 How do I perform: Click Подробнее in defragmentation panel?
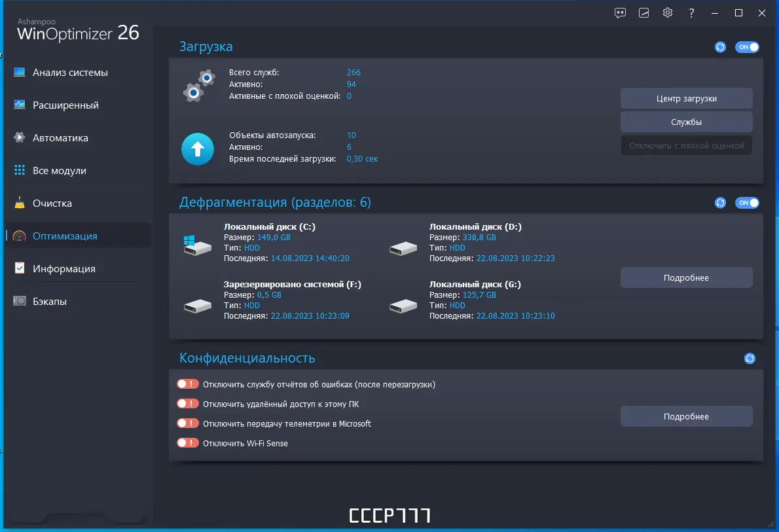686,277
